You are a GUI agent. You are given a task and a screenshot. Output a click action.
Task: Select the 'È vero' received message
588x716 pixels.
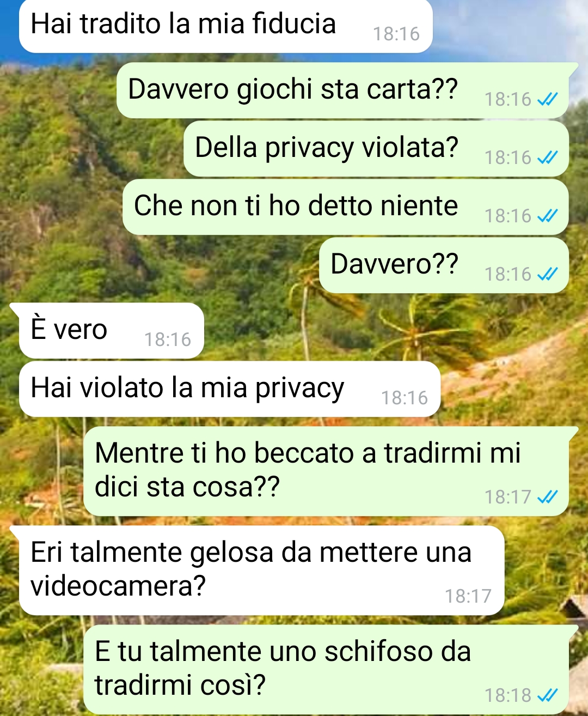tap(111, 331)
